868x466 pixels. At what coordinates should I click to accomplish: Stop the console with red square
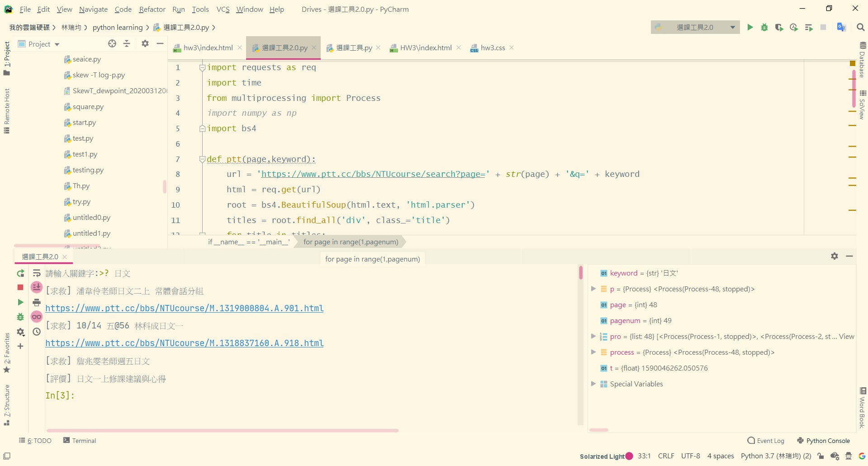pos(20,287)
